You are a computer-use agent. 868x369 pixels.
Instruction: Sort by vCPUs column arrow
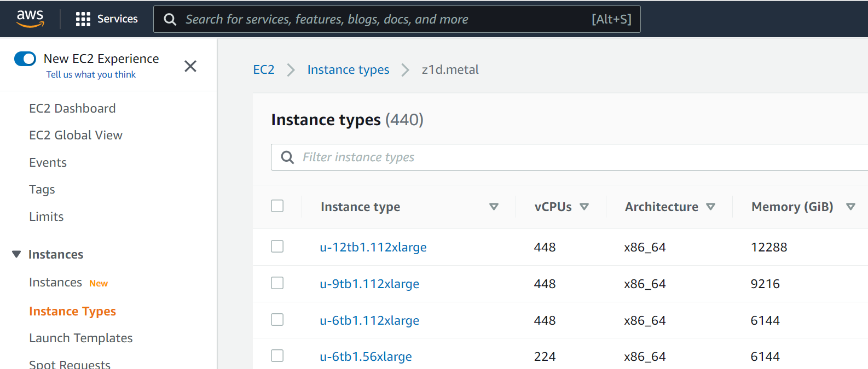pos(584,207)
